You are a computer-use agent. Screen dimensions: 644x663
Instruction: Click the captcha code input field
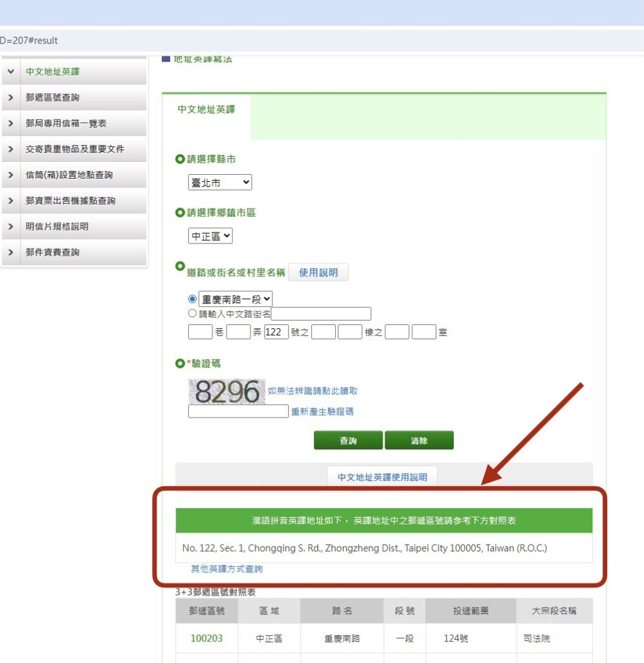tap(238, 411)
